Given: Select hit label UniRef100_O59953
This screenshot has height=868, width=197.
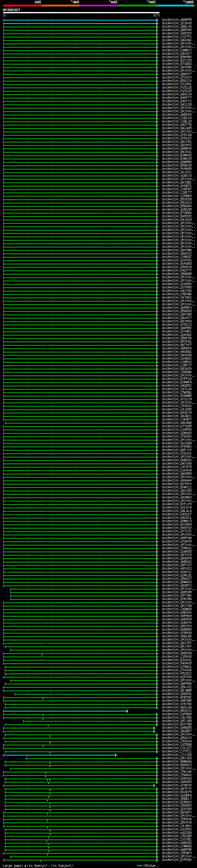Looking at the screenshot, I should (x=177, y=805).
